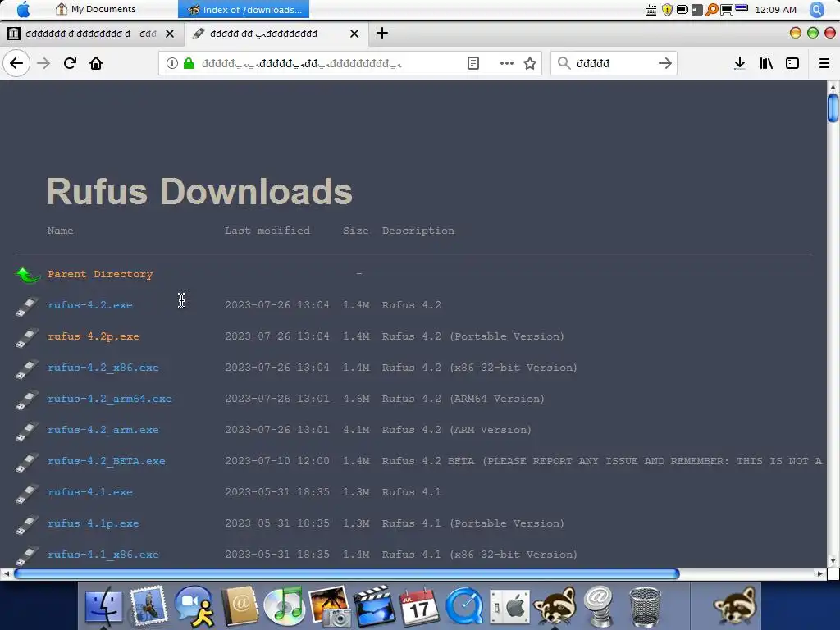Open System Preferences dock icon
840x630 pixels.
[x=509, y=607]
